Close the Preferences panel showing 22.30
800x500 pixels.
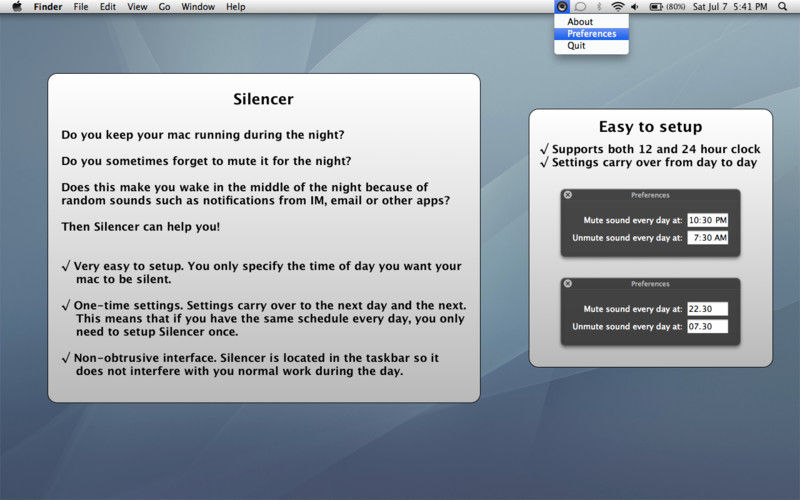(x=568, y=284)
